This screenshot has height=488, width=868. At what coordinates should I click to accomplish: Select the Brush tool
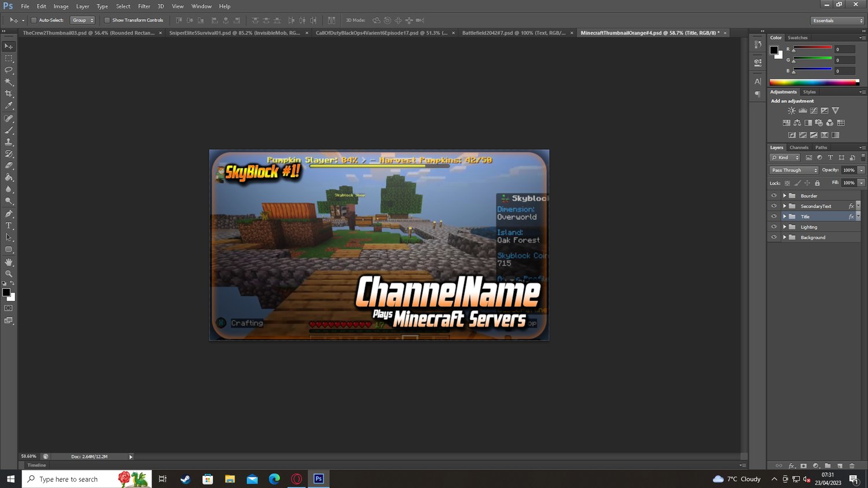(x=9, y=130)
